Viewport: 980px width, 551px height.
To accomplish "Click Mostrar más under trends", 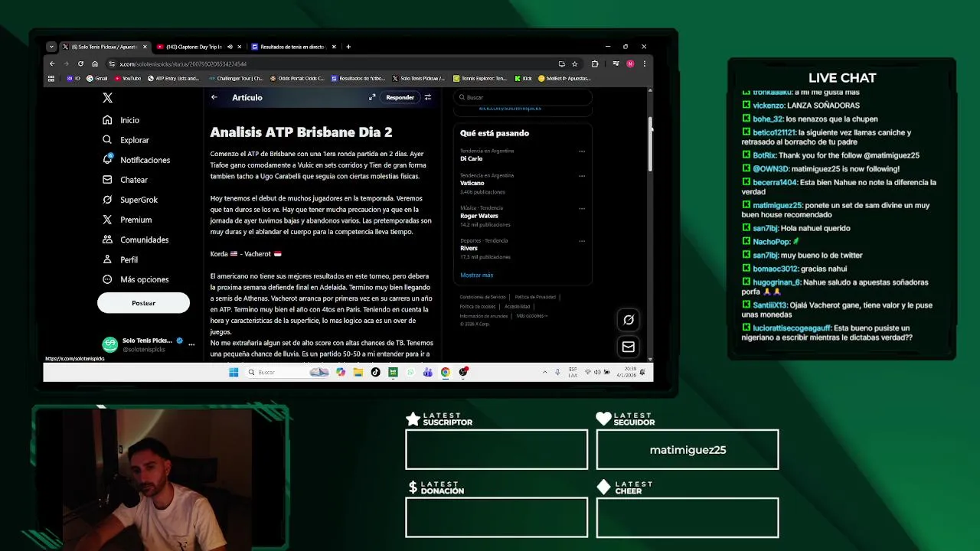I will click(476, 275).
